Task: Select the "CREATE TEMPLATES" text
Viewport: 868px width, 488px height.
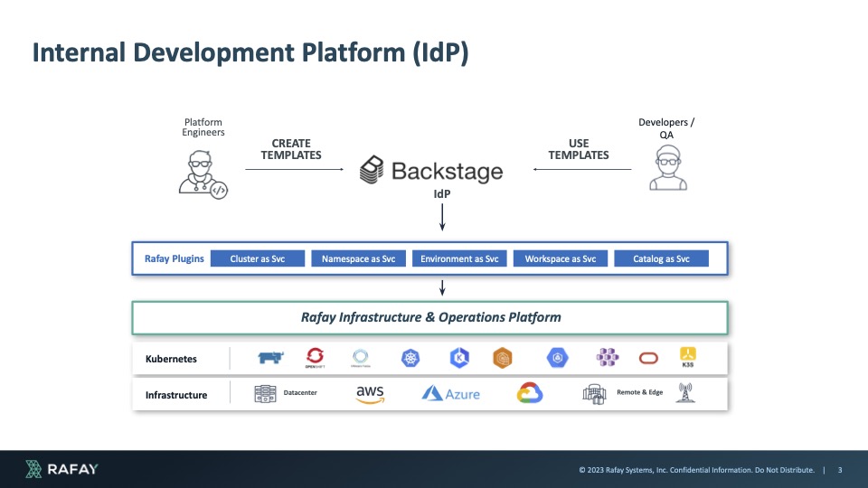Action: pos(291,149)
